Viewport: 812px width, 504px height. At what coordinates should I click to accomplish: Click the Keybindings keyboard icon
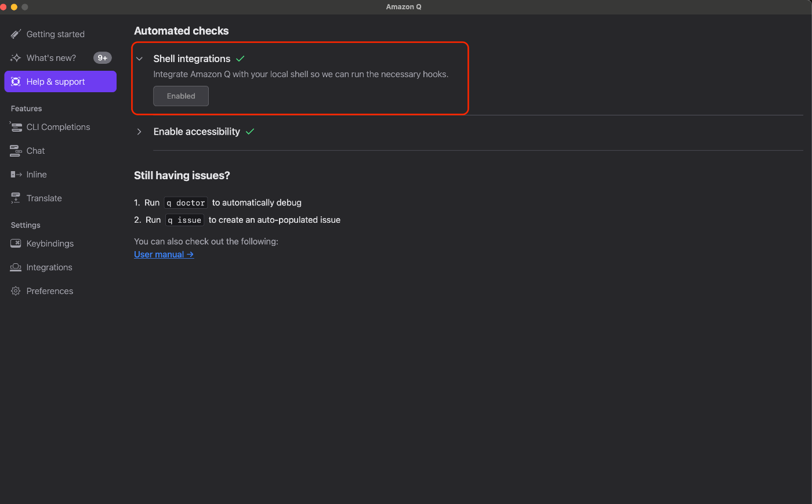[16, 244]
